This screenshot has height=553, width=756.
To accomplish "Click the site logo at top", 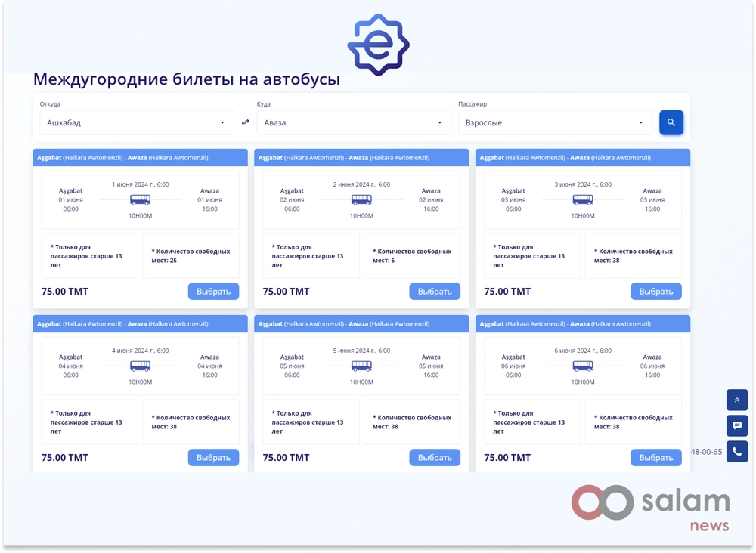I will point(378,45).
